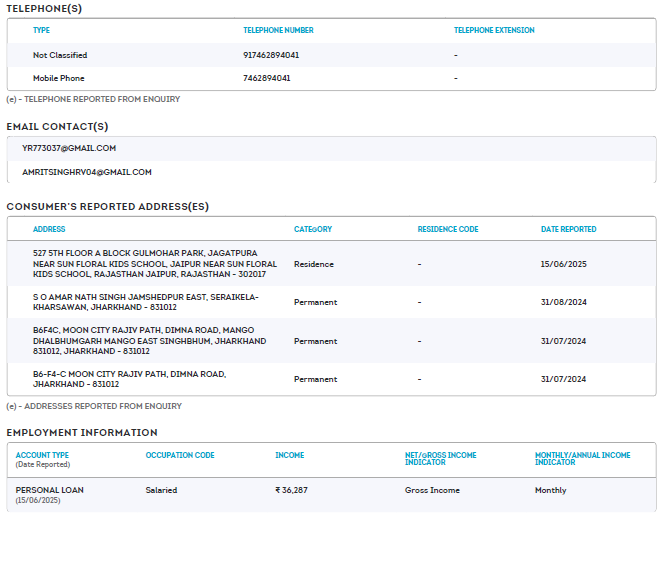
Task: Select the Gross Income indicator value
Action: [x=431, y=490]
